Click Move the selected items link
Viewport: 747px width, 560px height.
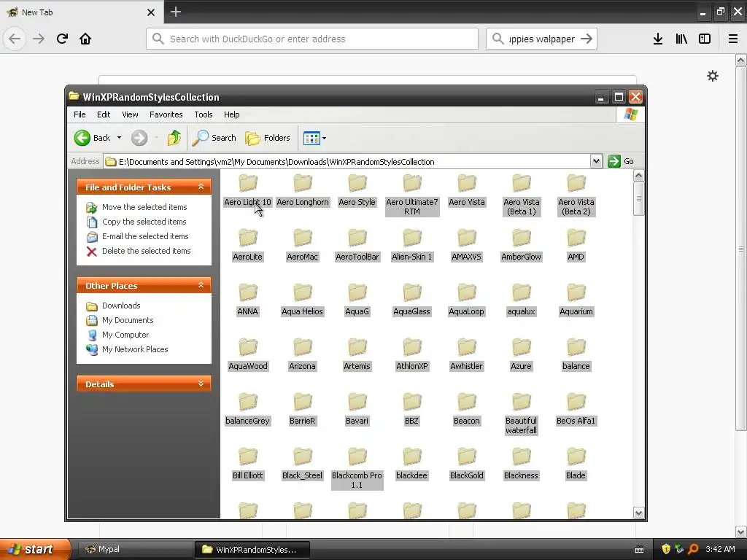point(144,207)
